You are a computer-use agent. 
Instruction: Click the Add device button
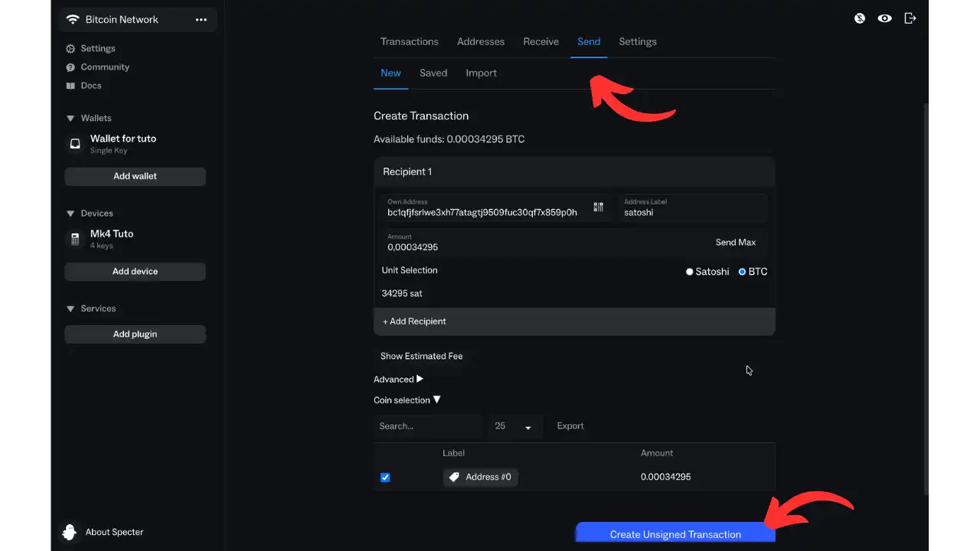tap(135, 271)
